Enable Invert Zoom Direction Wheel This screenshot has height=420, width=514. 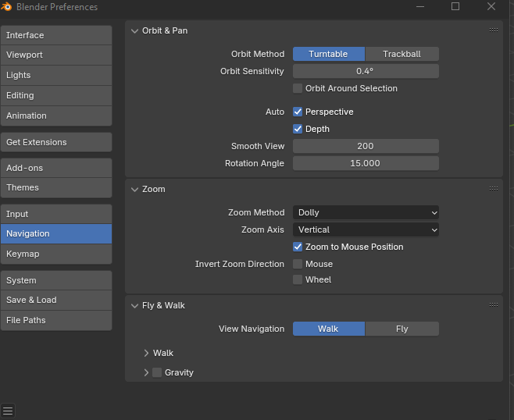tap(298, 279)
